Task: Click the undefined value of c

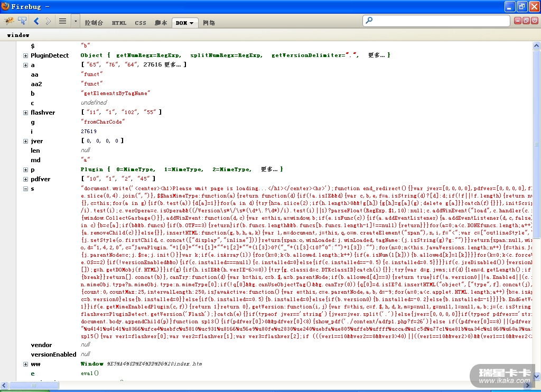Action: (94, 102)
